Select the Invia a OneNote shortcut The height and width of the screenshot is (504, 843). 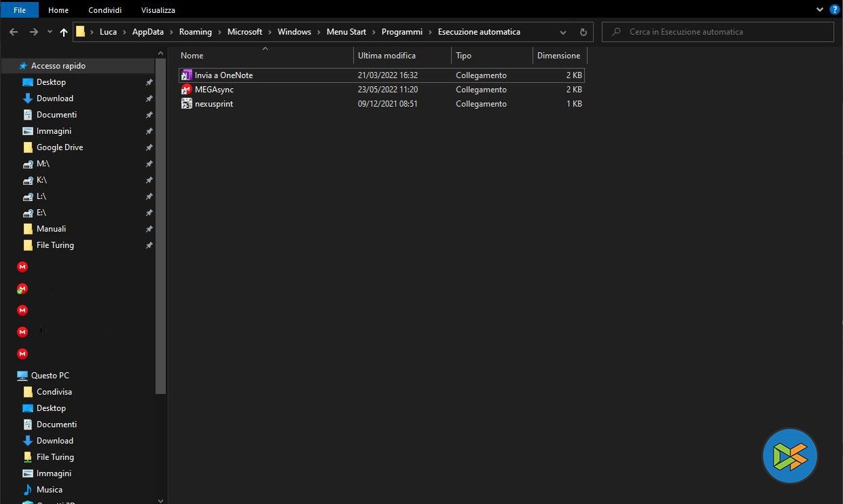click(223, 75)
